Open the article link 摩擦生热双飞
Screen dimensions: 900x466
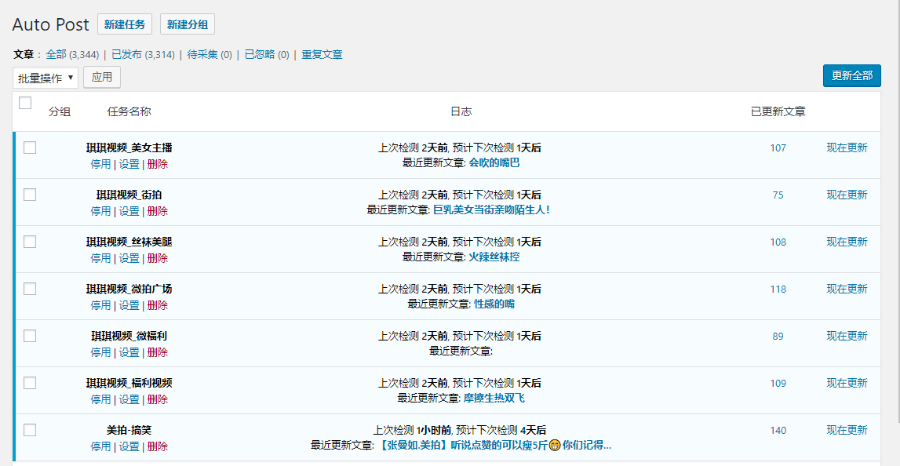pos(494,398)
